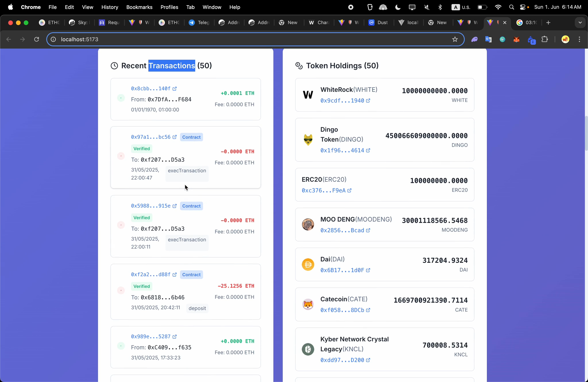Click the Chrome profile avatar
Screen dimensions: 588x382
click(565, 39)
